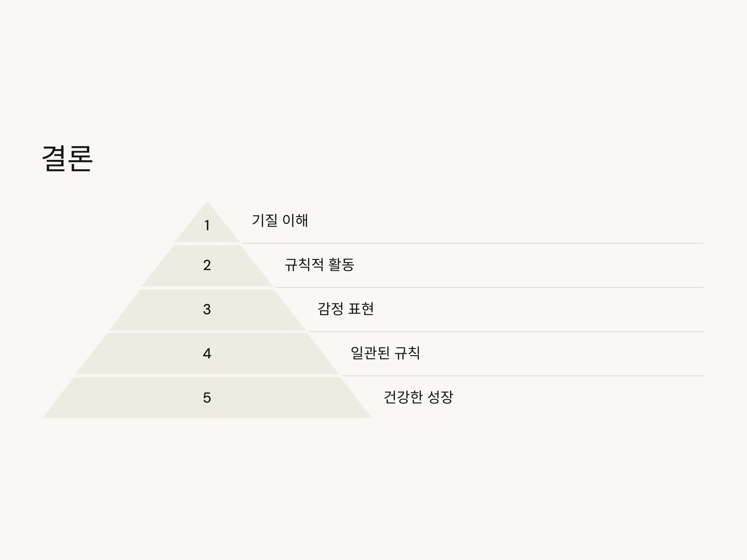Select the 감정 표현 label
The width and height of the screenshot is (747, 560).
tap(345, 309)
